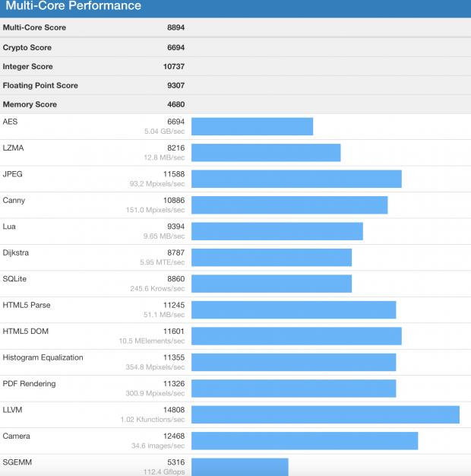Viewport: 471px width, 476px height.
Task: Click the Crypto Score value 6694
Action: point(175,47)
